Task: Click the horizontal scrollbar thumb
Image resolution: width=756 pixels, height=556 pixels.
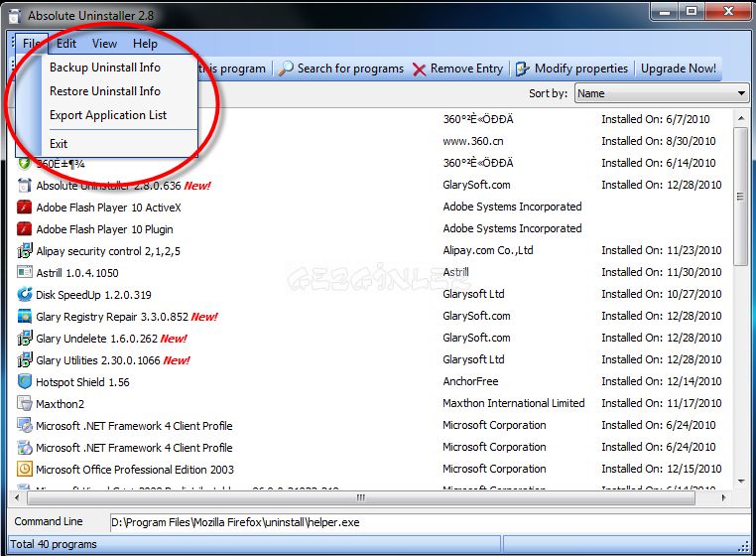Action: tap(361, 497)
